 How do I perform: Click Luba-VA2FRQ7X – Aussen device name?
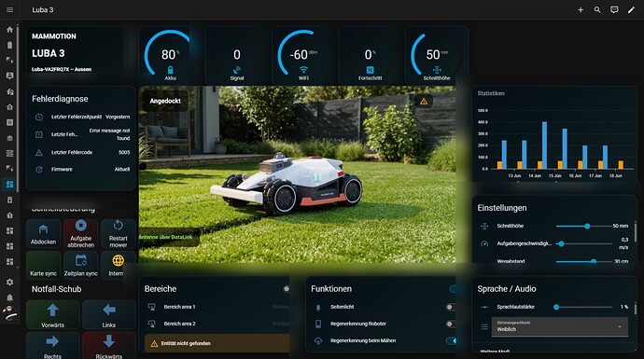click(62, 69)
